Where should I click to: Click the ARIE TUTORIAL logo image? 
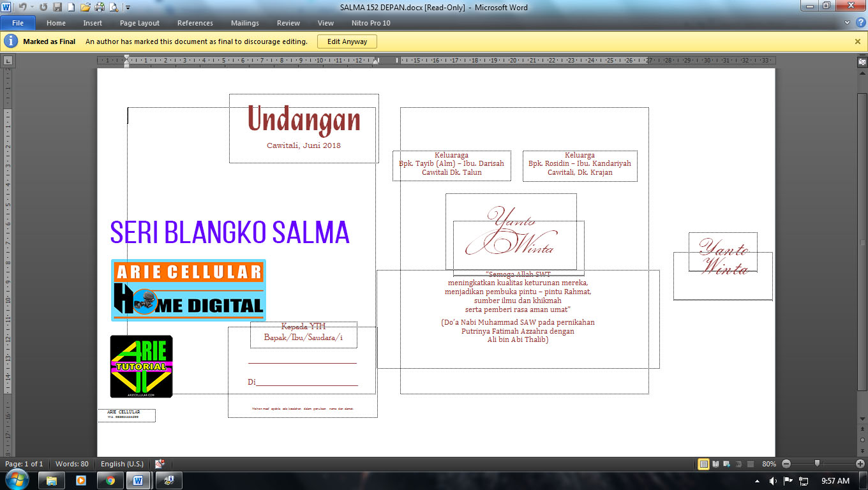pos(142,366)
